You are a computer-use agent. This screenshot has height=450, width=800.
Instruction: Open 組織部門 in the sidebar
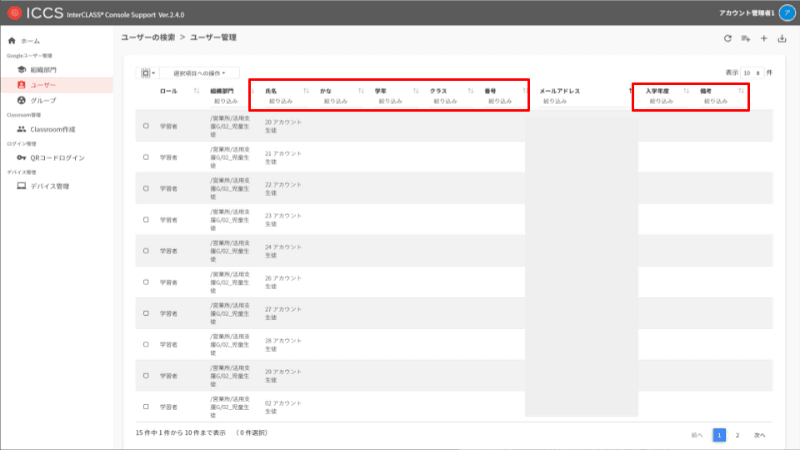(43, 70)
